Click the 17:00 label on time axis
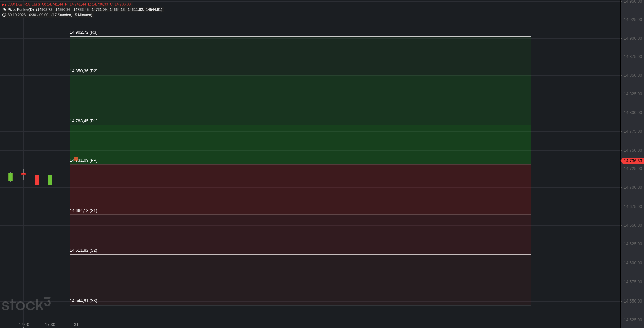This screenshot has height=328, width=644. click(24, 325)
